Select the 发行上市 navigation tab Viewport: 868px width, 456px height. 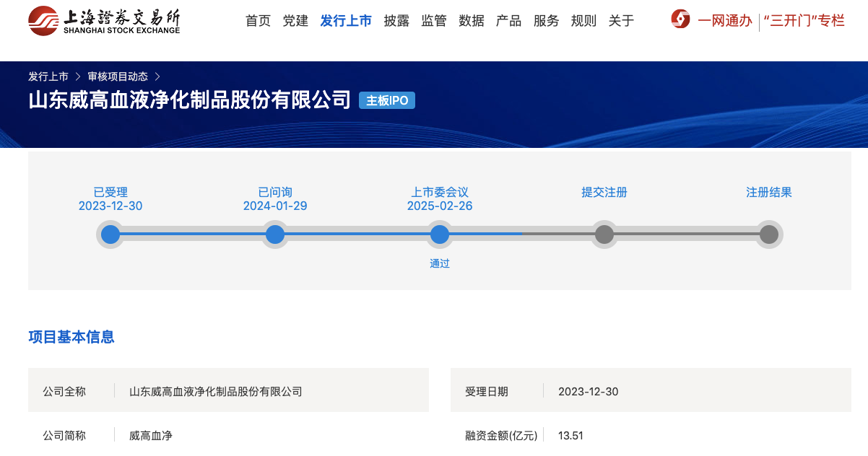[346, 21]
